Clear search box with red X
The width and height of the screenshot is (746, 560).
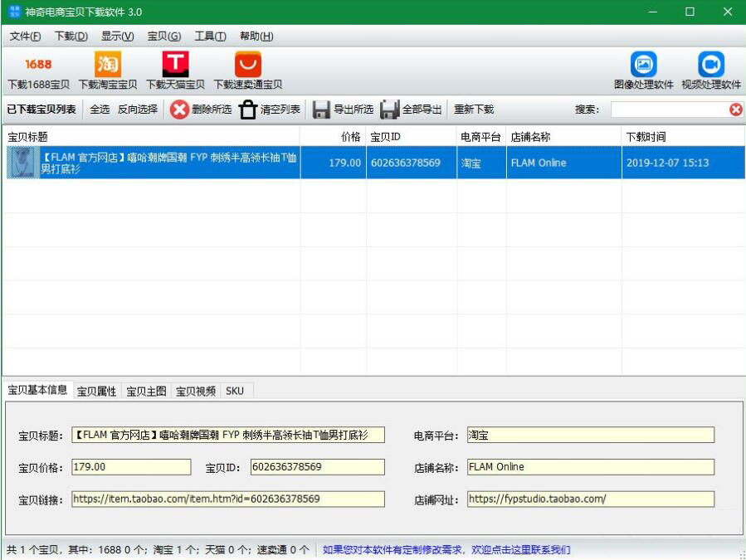735,110
